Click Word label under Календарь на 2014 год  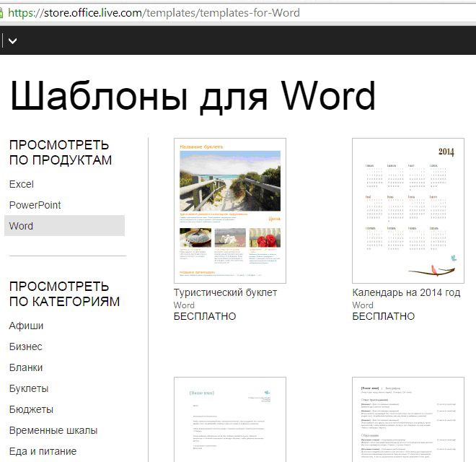pyautogui.click(x=363, y=305)
